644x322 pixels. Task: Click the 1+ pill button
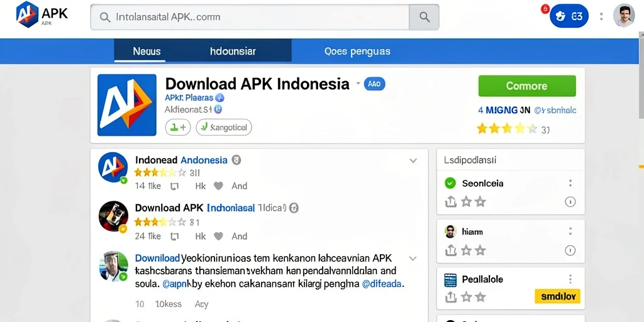point(178,128)
